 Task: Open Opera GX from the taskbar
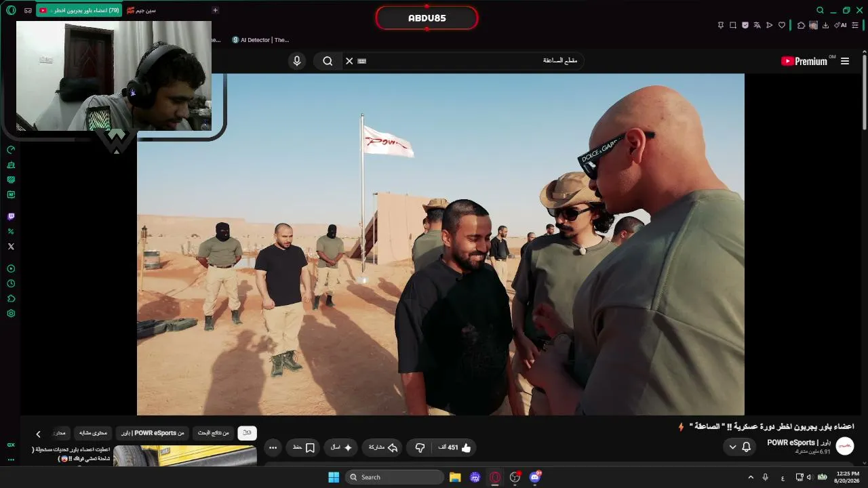click(495, 477)
